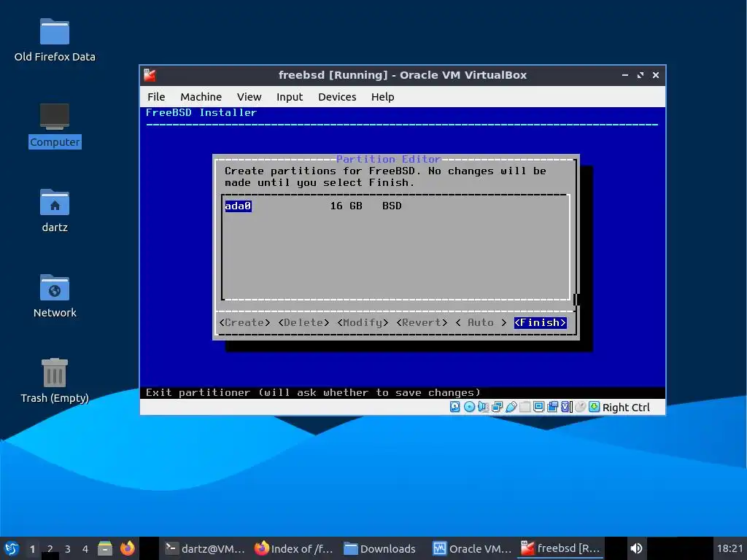Screen dimensions: 747x560
Task: Click the <Delete> button in Partition Editor
Action: [x=303, y=322]
